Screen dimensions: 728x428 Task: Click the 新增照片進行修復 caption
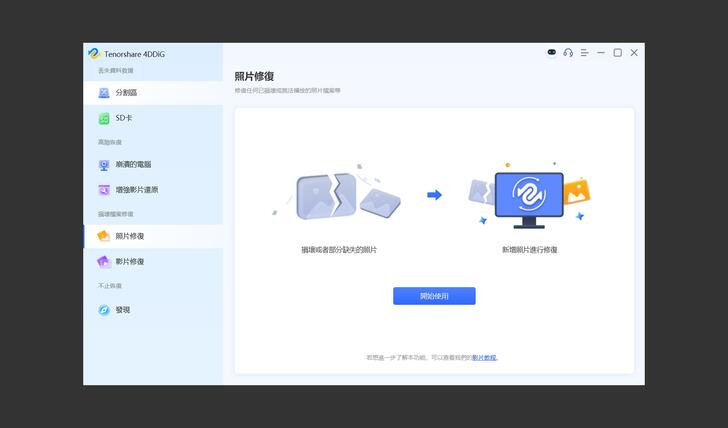click(529, 250)
